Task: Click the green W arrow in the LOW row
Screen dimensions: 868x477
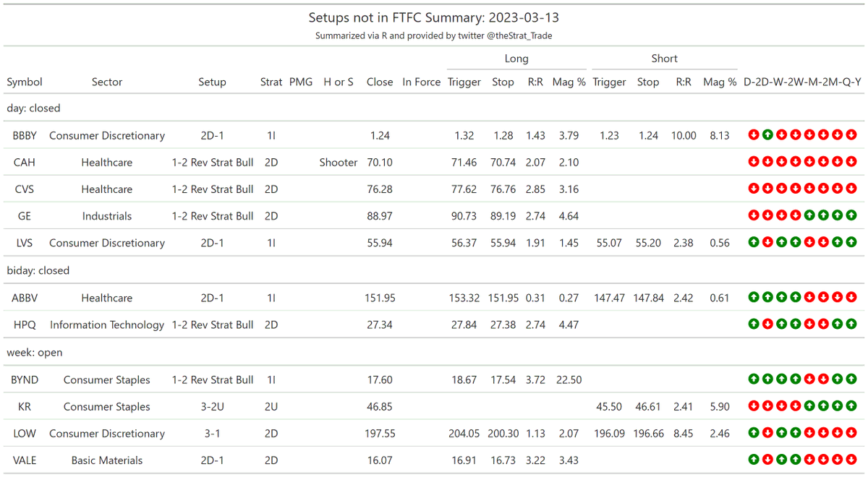Action: point(781,433)
